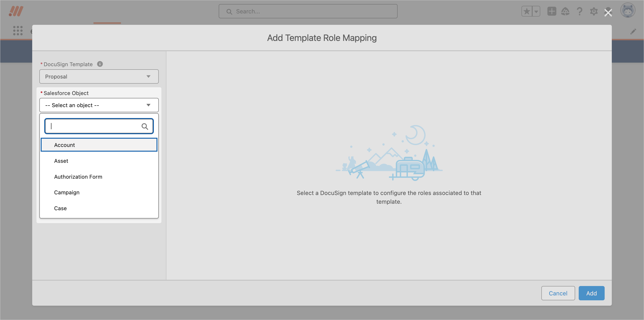The height and width of the screenshot is (320, 644).
Task: Click the favorites star icon
Action: (527, 11)
